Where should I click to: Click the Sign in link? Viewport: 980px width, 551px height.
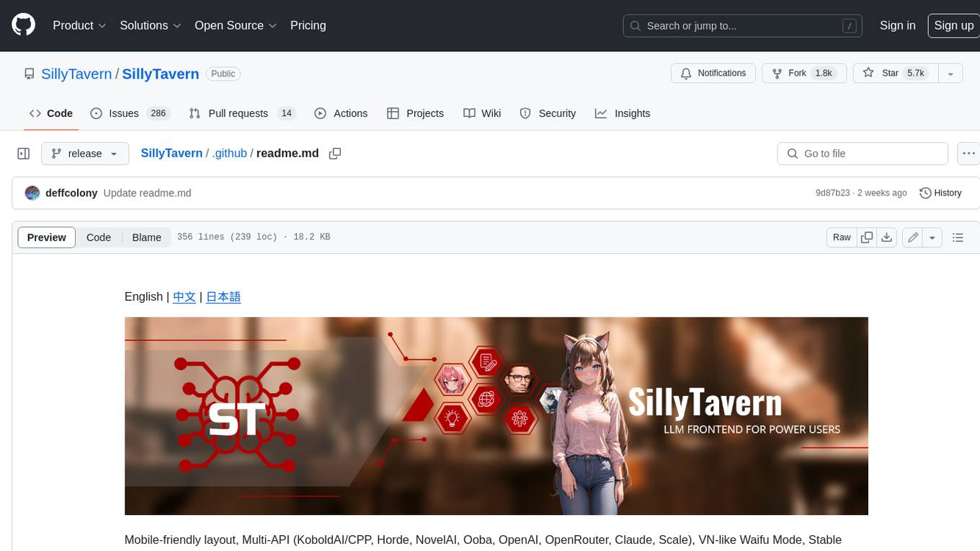pos(897,25)
